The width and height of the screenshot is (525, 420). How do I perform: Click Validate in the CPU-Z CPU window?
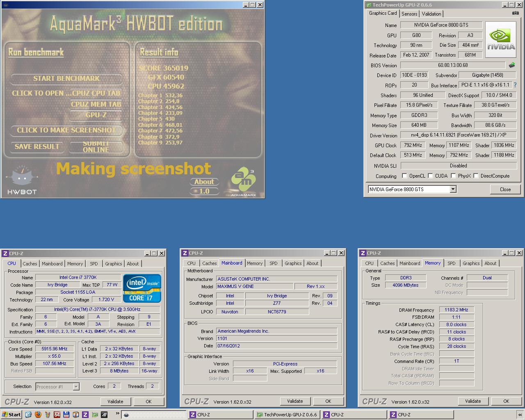coord(115,402)
